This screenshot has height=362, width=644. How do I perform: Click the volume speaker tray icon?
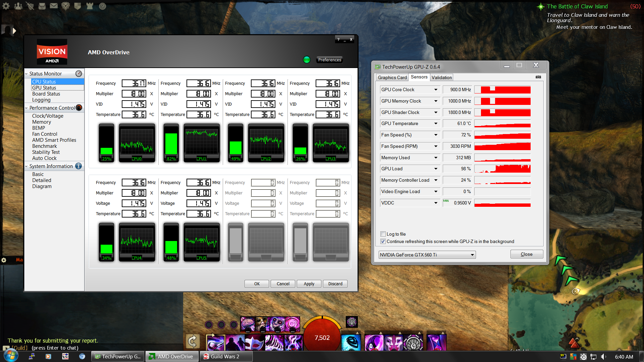[603, 357]
